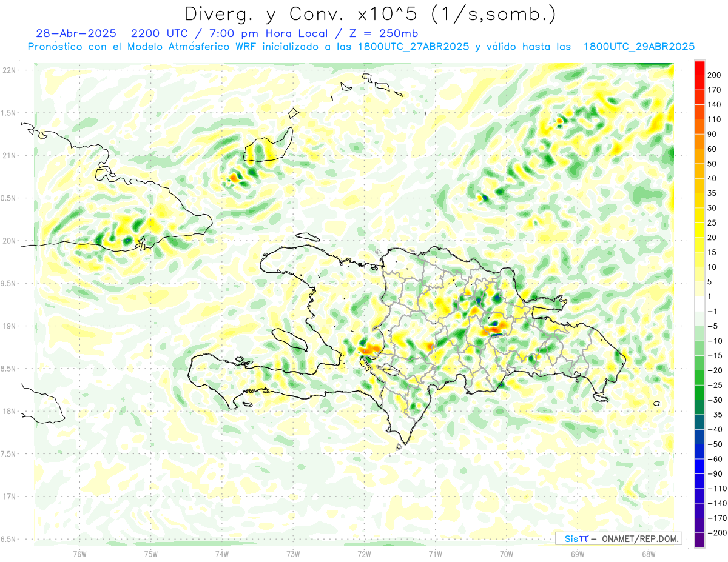Click the '25' color scale label
This screenshot has height=562, width=728.
tap(712, 222)
